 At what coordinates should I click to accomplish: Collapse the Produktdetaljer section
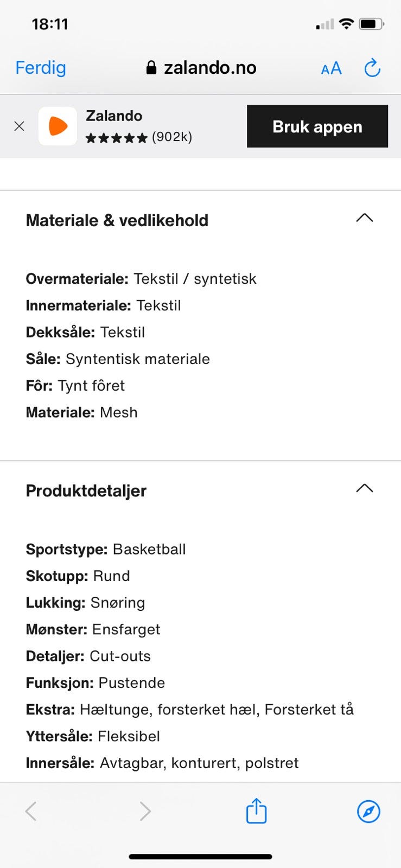click(x=365, y=488)
